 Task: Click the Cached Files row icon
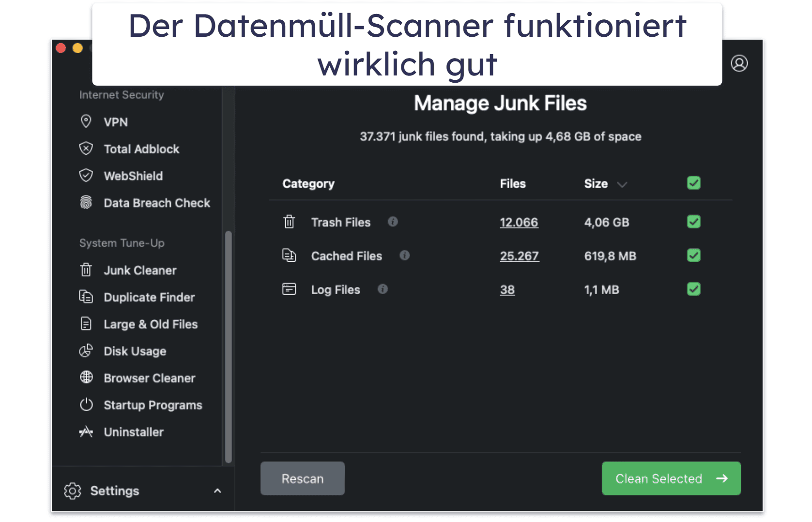pos(289,255)
